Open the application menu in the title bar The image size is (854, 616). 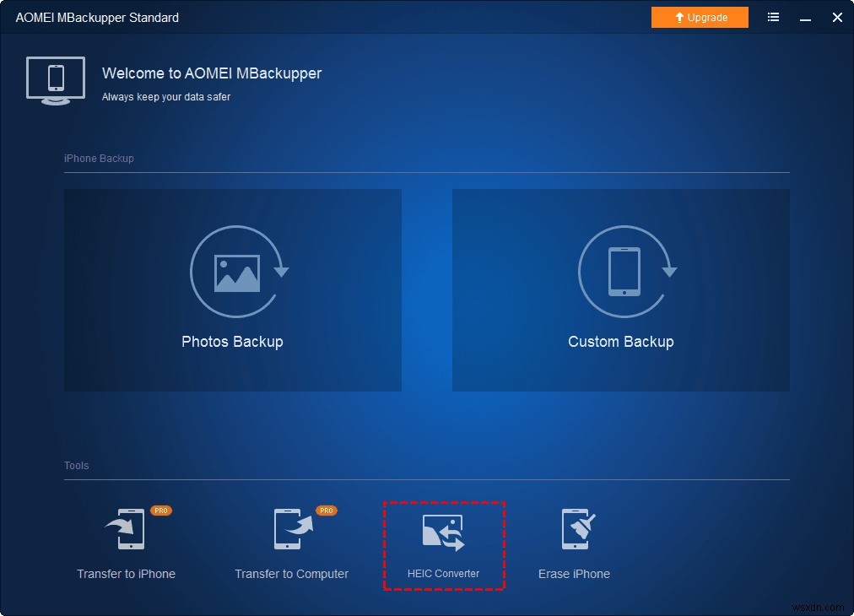[x=773, y=17]
